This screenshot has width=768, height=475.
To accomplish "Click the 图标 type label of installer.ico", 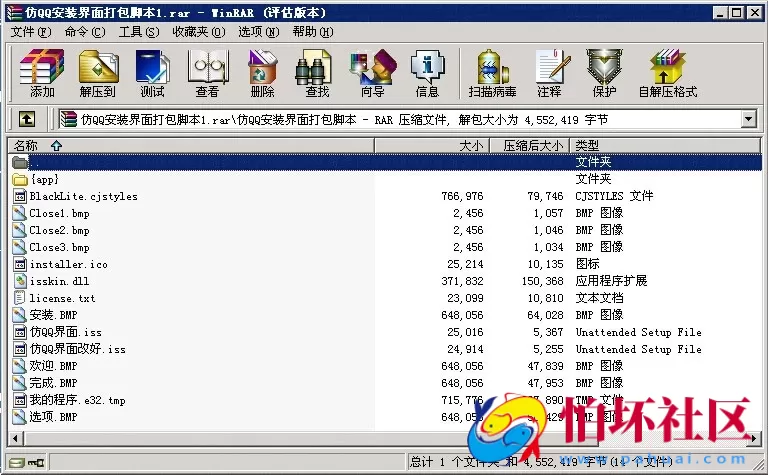I will pos(587,264).
